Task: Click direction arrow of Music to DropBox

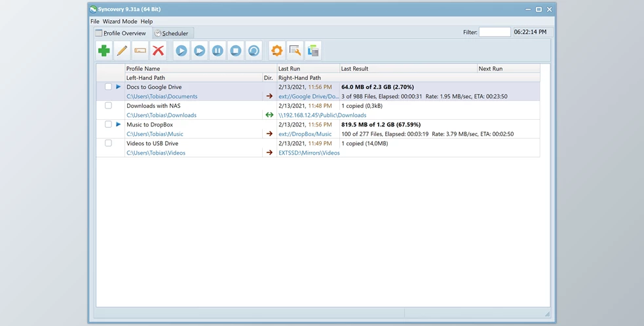Action: (269, 134)
